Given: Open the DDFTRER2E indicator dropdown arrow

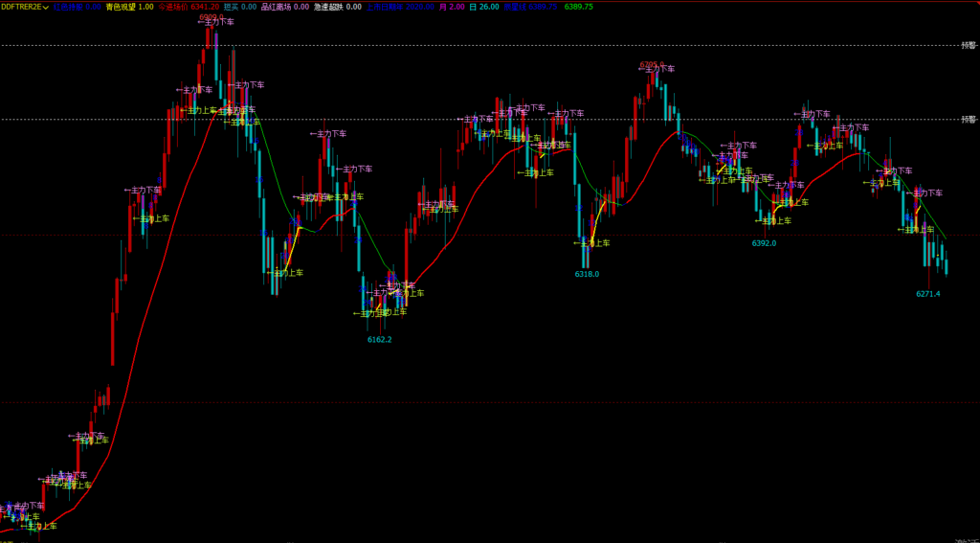Looking at the screenshot, I should pos(46,7).
